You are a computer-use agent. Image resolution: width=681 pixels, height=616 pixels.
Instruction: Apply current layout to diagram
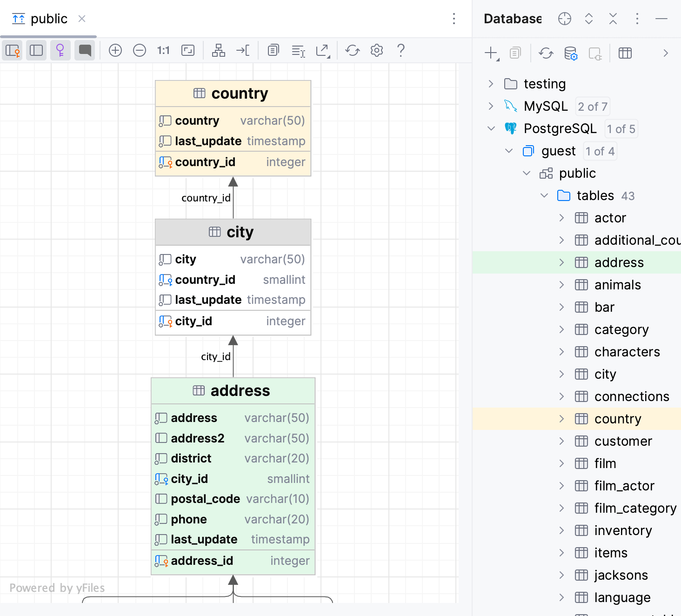click(219, 50)
